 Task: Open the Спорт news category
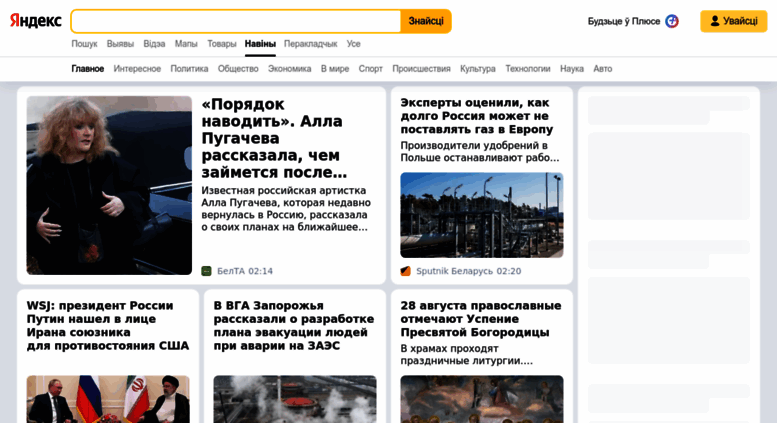[371, 68]
